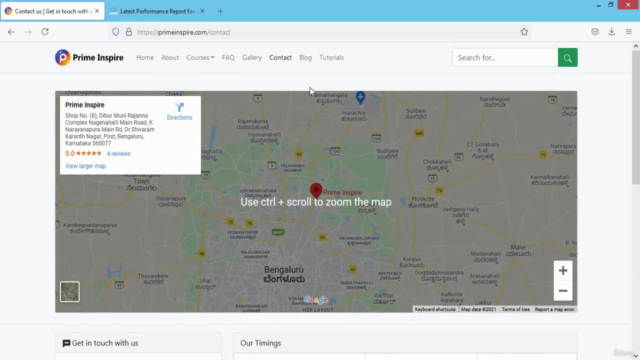Open the downloads arrow icon

click(611, 32)
